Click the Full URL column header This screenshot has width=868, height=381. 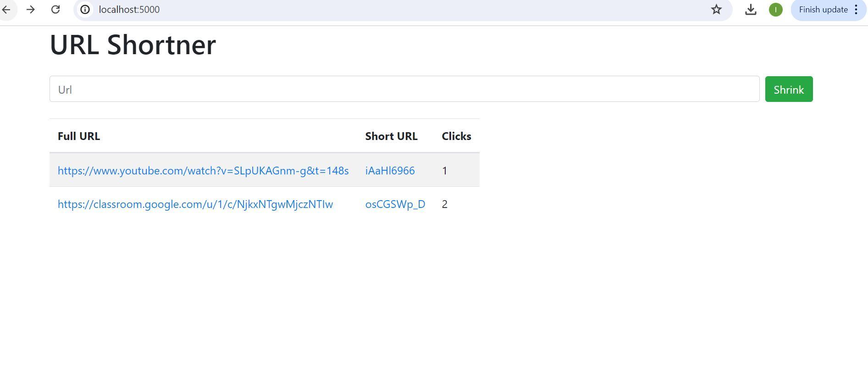[x=79, y=136]
